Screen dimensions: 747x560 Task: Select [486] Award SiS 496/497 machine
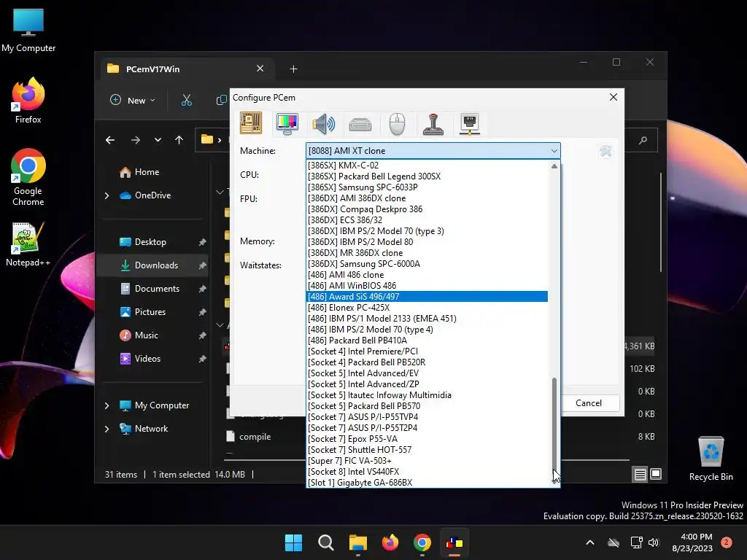(x=427, y=297)
